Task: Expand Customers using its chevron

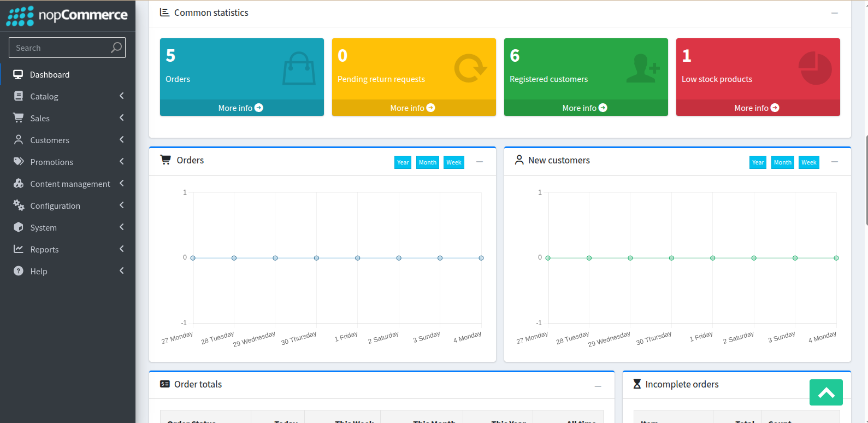Action: pyautogui.click(x=121, y=140)
